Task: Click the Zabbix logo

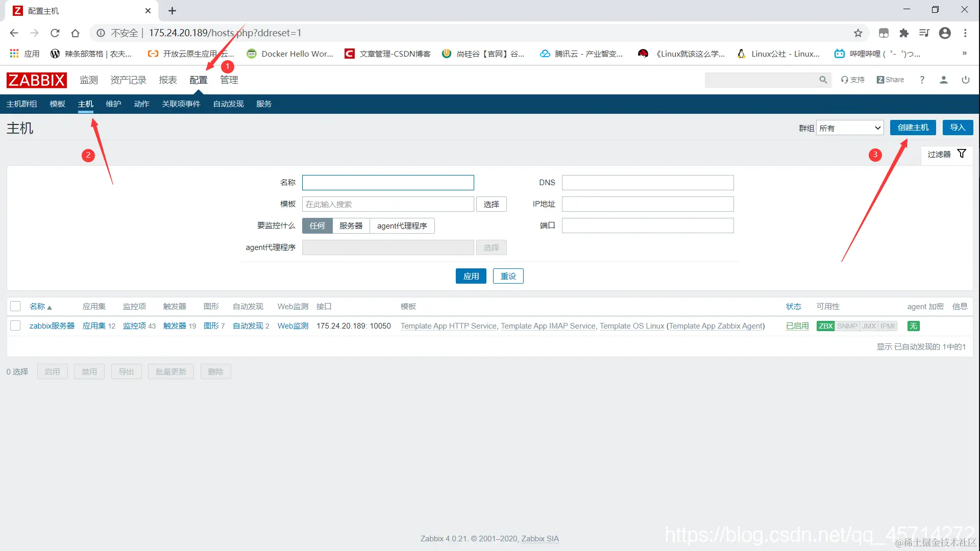Action: [36, 80]
